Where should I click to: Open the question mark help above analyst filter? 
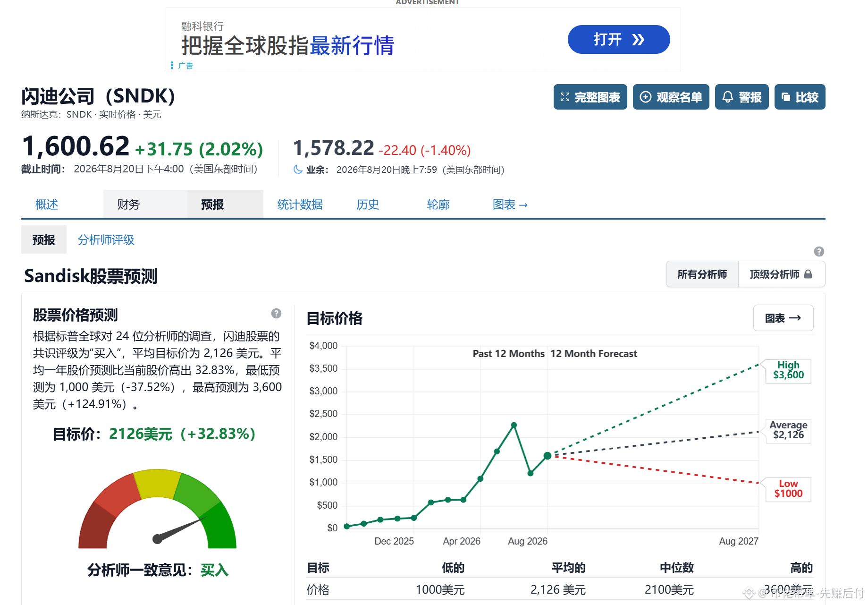819,251
